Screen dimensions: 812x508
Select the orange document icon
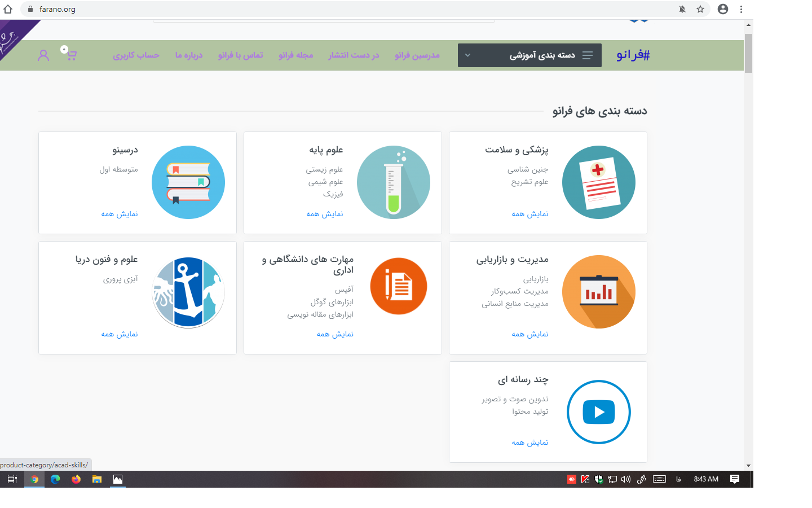coord(398,286)
